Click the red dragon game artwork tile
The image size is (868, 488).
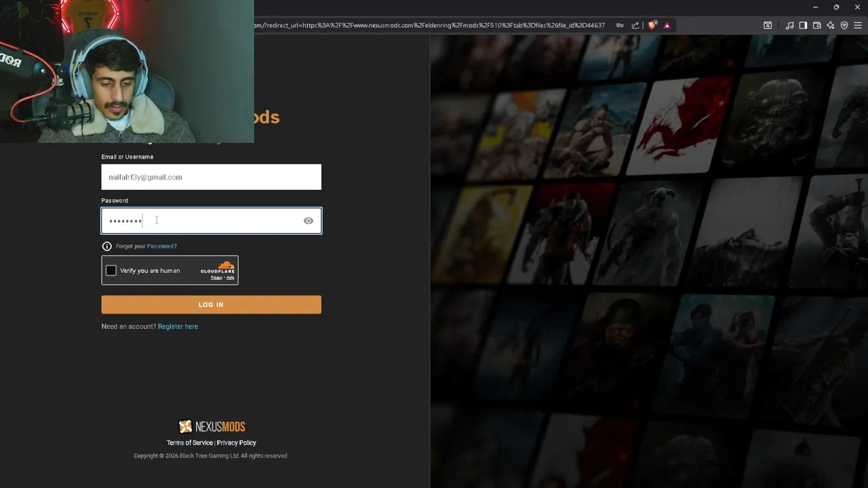click(x=679, y=127)
